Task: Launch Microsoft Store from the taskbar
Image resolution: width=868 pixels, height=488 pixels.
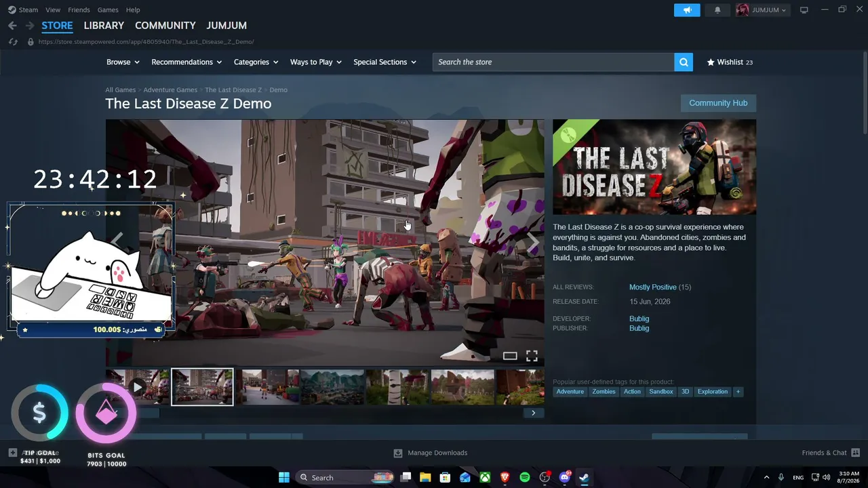Action: 445,477
